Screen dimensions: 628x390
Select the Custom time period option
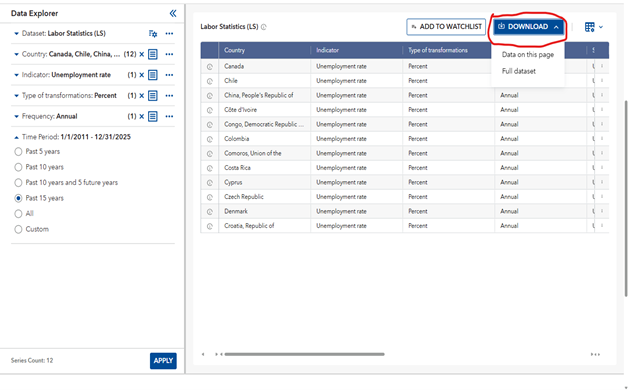[18, 229]
